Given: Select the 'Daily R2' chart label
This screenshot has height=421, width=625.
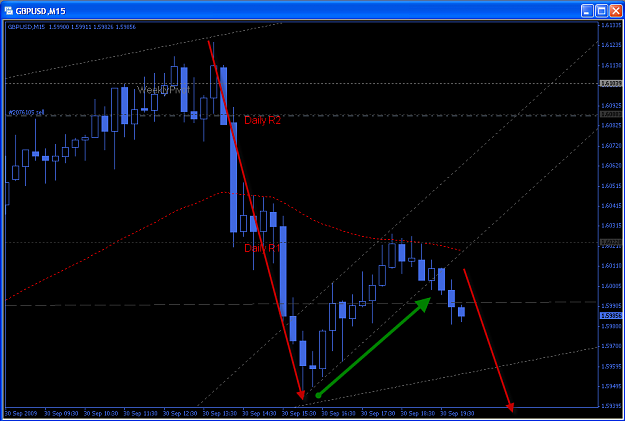Looking at the screenshot, I should 262,120.
